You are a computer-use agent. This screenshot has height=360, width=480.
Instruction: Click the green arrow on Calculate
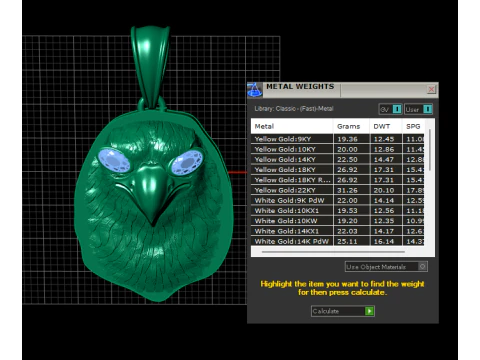tap(369, 311)
